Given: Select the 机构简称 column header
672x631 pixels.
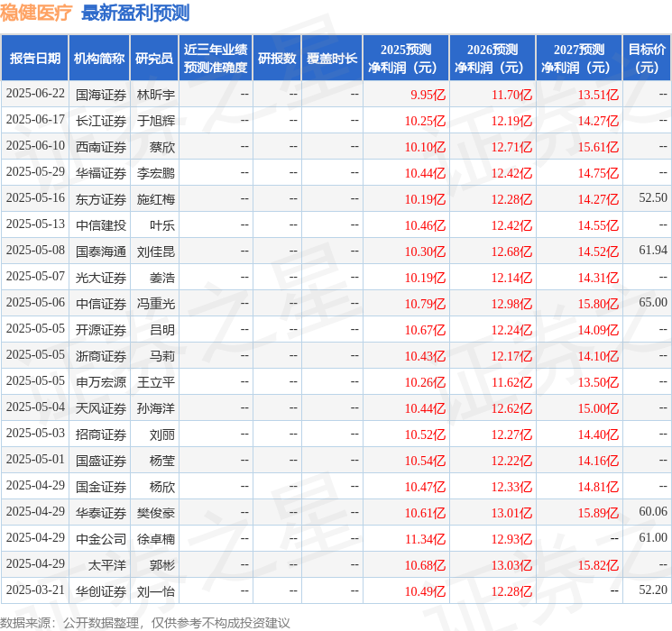Looking at the screenshot, I should 99,59.
